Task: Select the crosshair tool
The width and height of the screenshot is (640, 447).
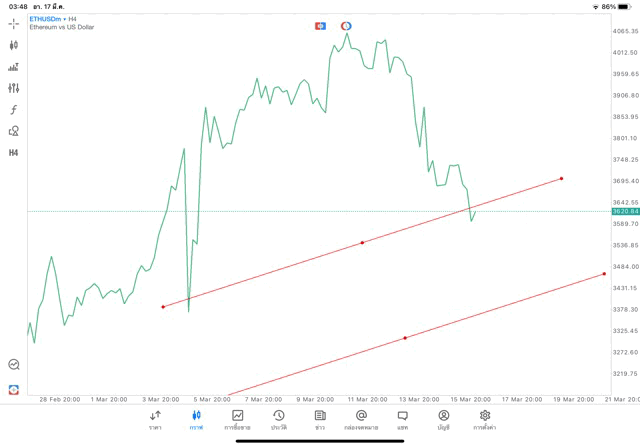Action: coord(14,23)
